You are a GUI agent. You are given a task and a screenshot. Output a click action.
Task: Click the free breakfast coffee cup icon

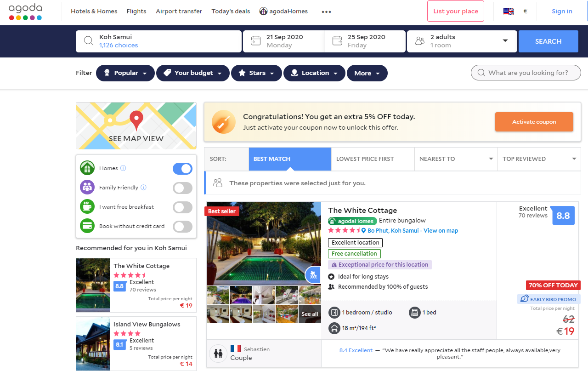[87, 207]
